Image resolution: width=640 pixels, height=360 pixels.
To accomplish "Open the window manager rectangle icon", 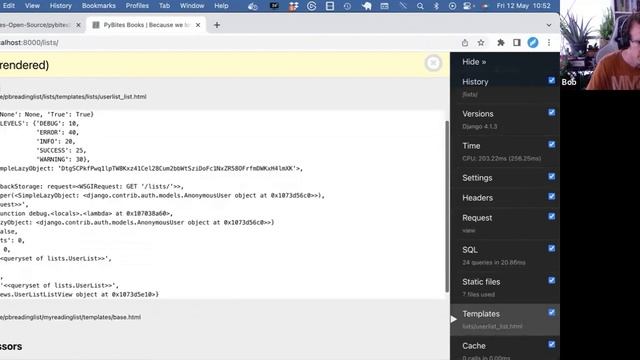I will tap(330, 6).
